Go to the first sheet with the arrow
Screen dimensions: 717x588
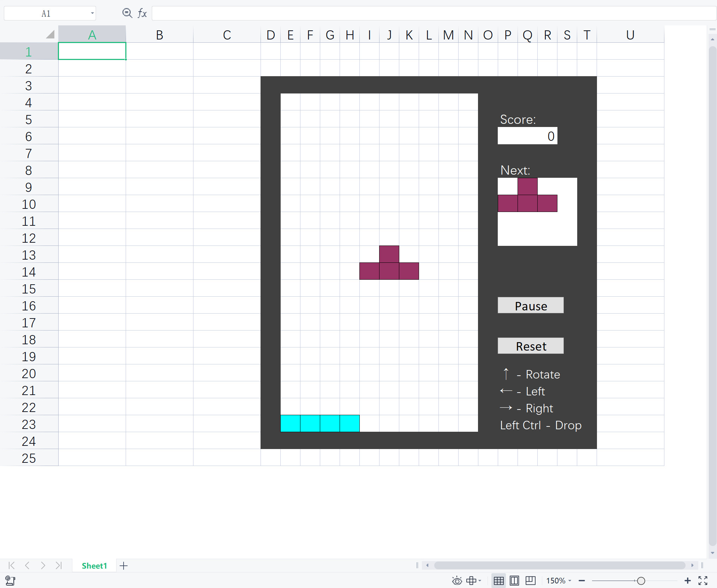click(x=11, y=565)
